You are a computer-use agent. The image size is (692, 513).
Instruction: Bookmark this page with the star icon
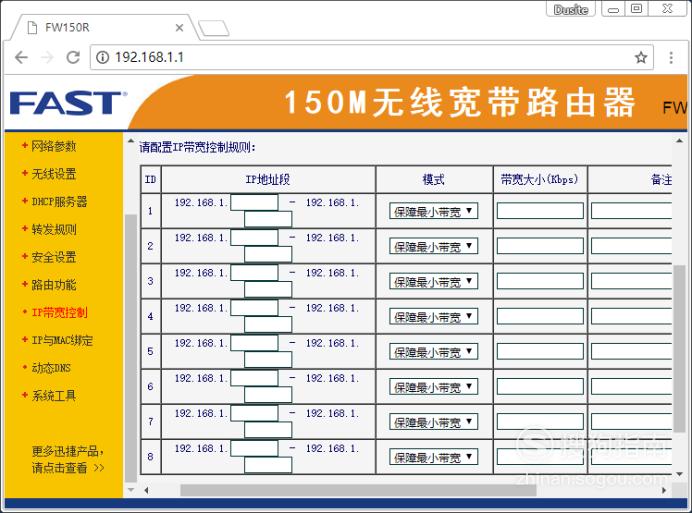pyautogui.click(x=641, y=57)
